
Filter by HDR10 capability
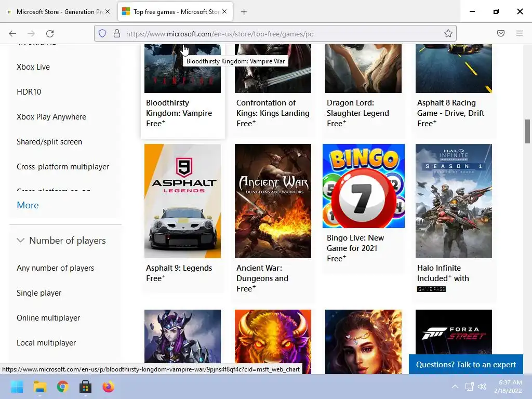(x=29, y=91)
